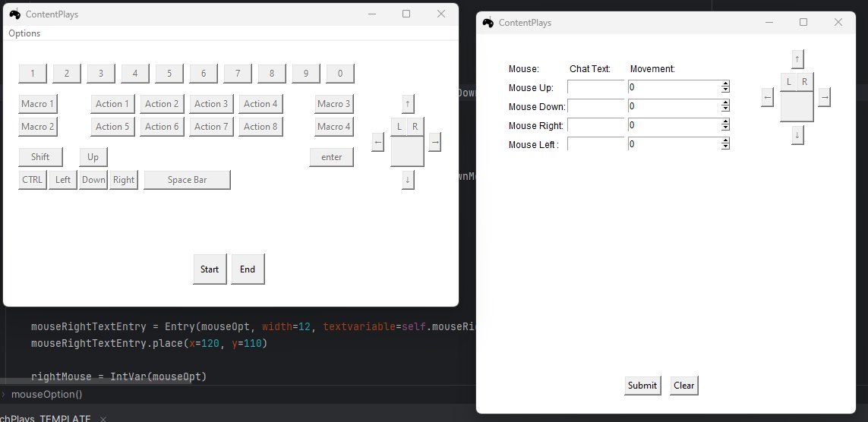This screenshot has width=868, height=422.
Task: Focus the Mouse Right chat text field
Action: (595, 125)
